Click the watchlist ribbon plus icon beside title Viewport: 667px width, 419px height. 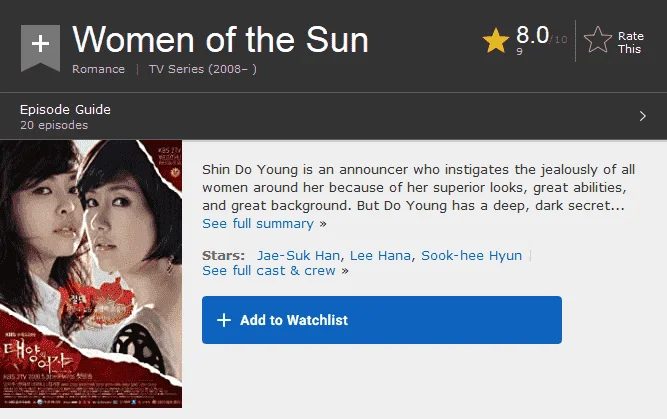(x=40, y=48)
